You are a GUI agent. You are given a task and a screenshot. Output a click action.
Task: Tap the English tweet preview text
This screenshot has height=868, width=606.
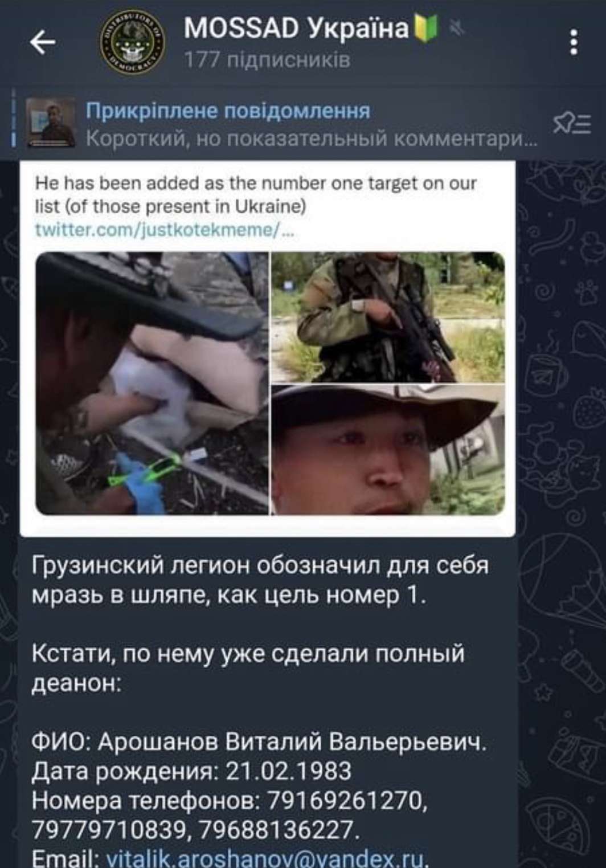click(256, 194)
